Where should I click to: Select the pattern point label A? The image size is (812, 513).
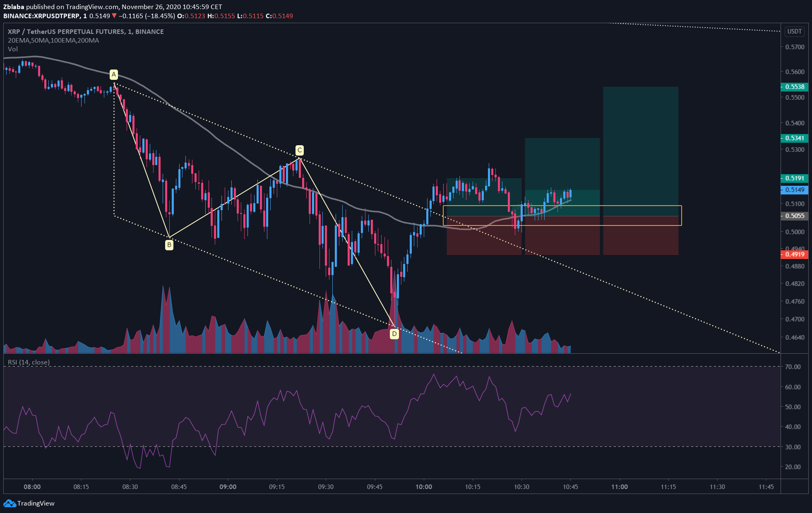114,74
